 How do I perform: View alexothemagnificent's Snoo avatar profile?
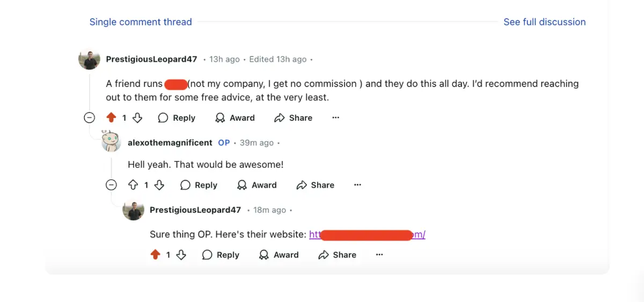[111, 142]
